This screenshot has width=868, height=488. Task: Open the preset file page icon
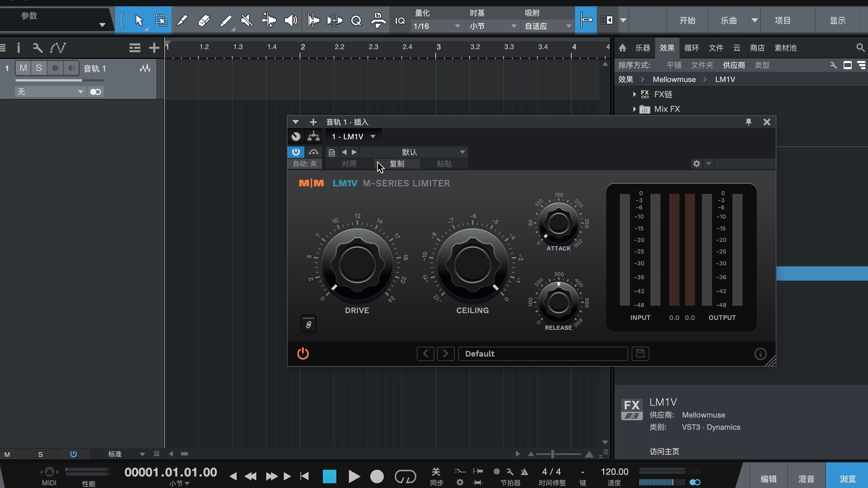pyautogui.click(x=331, y=152)
